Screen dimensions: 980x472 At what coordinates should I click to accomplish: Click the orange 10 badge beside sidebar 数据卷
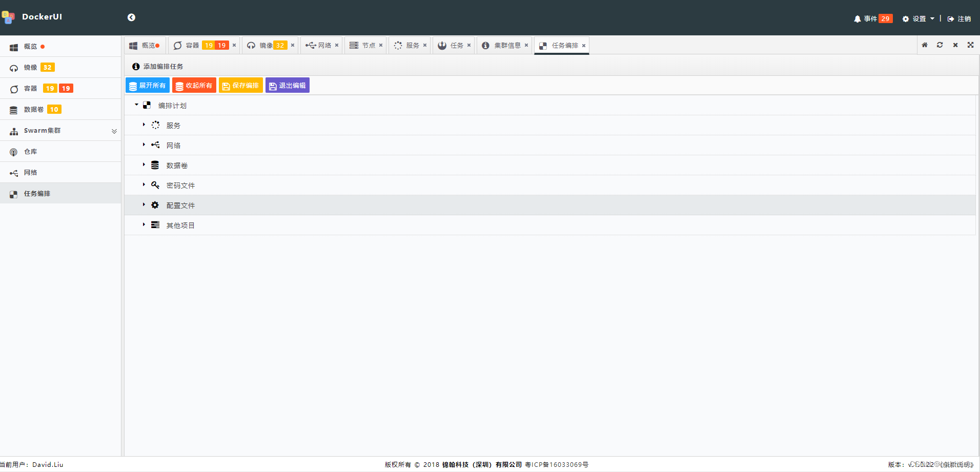point(54,109)
